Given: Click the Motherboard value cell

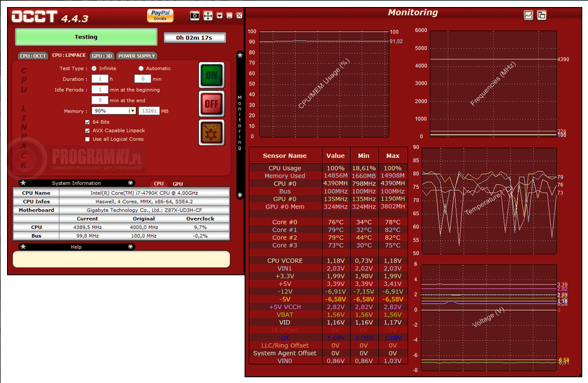Looking at the screenshot, I should (x=144, y=210).
